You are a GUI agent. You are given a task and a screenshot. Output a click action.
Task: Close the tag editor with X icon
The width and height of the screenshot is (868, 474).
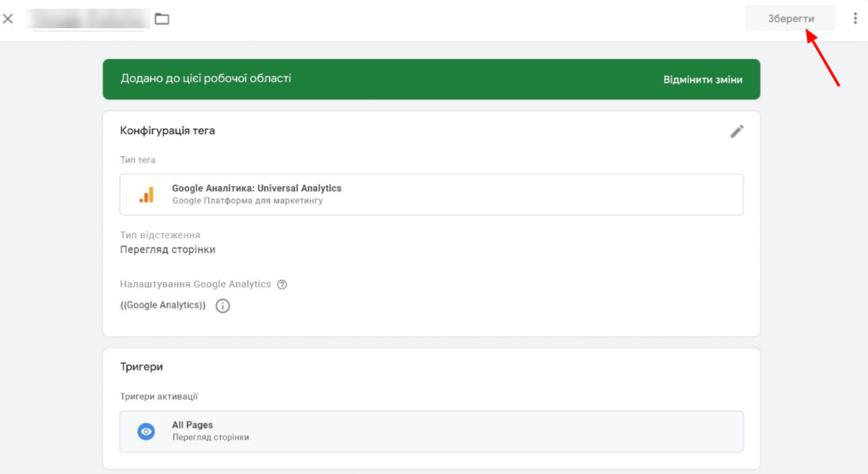pyautogui.click(x=8, y=19)
